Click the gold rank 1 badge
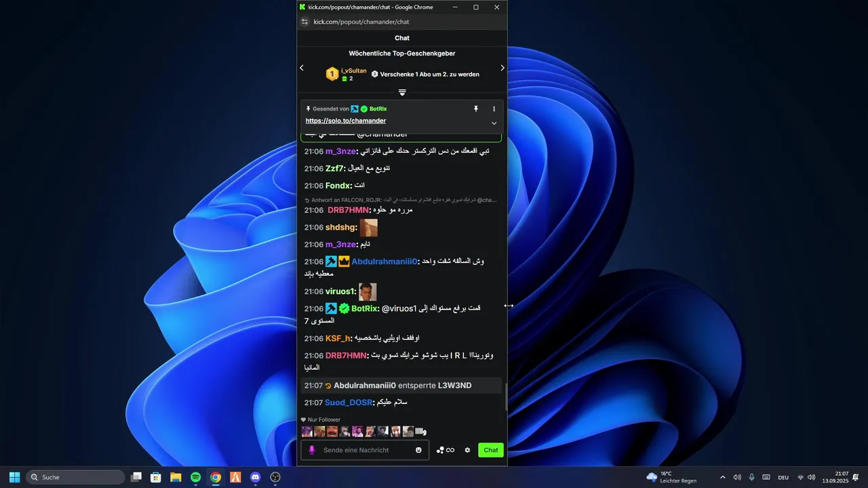Image resolution: width=868 pixels, height=488 pixels. click(332, 74)
